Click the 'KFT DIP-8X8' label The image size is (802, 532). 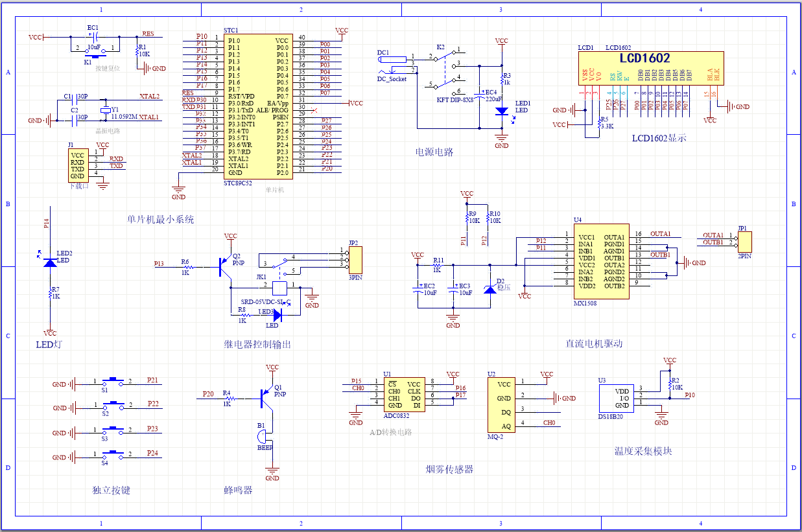point(455,99)
